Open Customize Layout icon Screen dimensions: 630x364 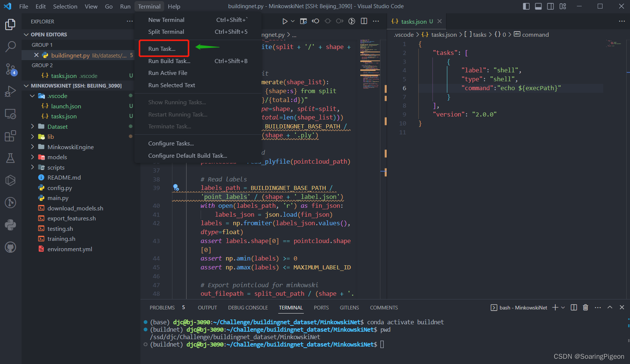tap(563, 6)
